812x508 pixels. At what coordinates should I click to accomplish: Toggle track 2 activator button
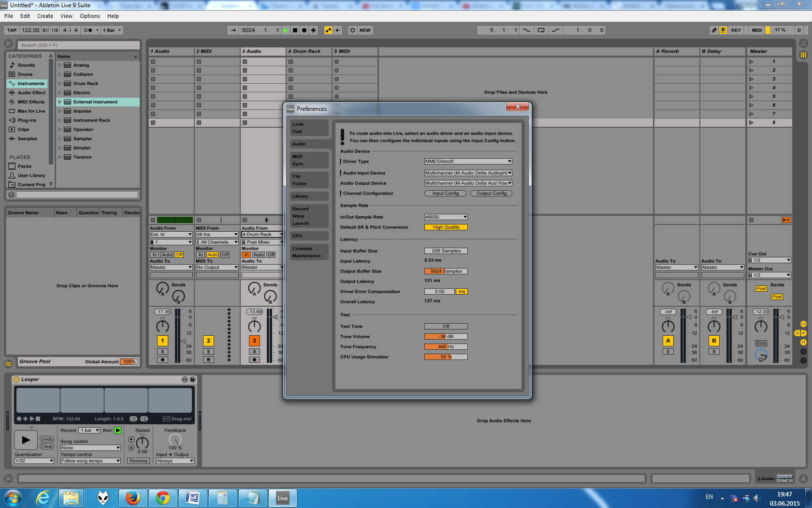[208, 341]
